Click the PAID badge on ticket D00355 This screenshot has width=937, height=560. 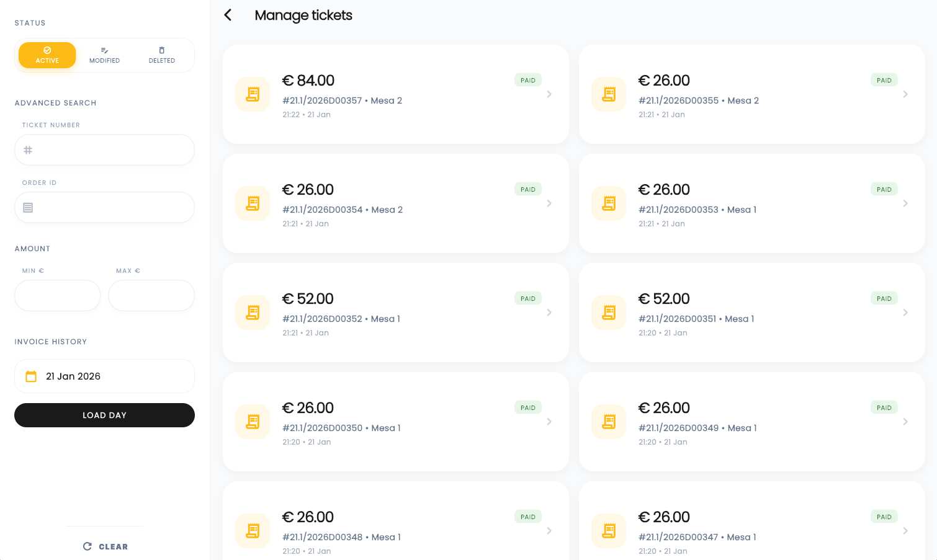coord(884,80)
